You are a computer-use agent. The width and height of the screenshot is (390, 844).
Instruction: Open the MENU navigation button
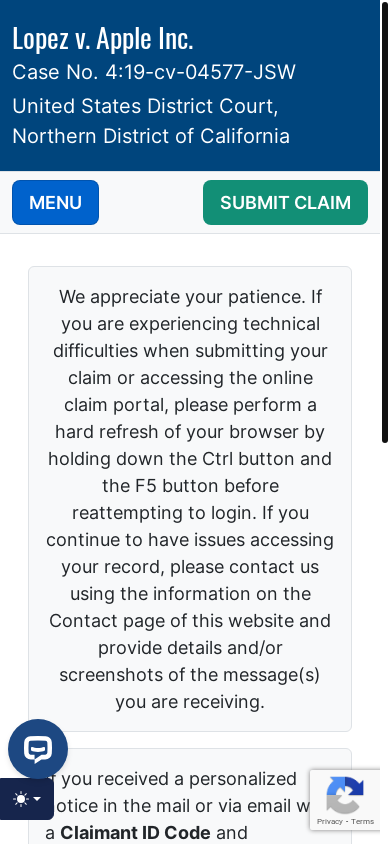55,202
